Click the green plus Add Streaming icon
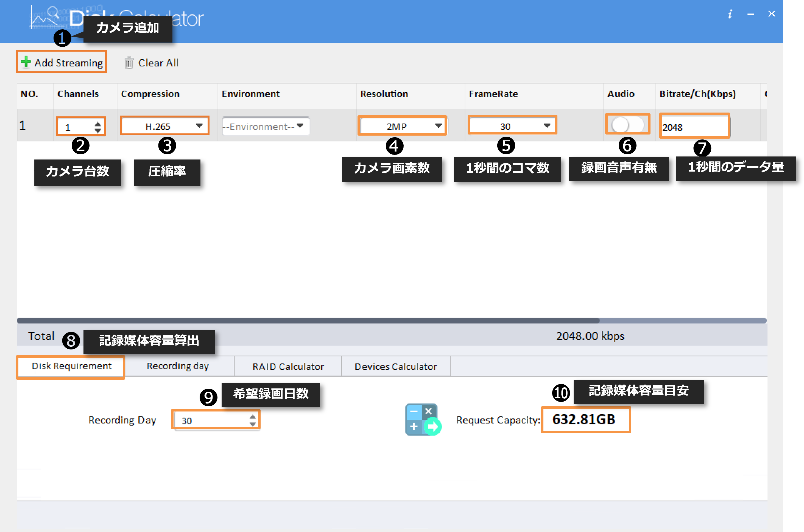 (26, 62)
